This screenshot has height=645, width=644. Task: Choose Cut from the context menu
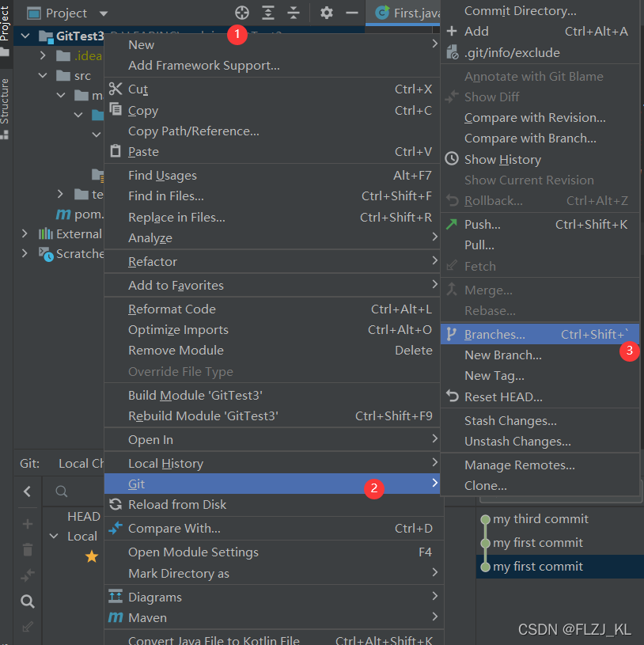[x=272, y=89]
